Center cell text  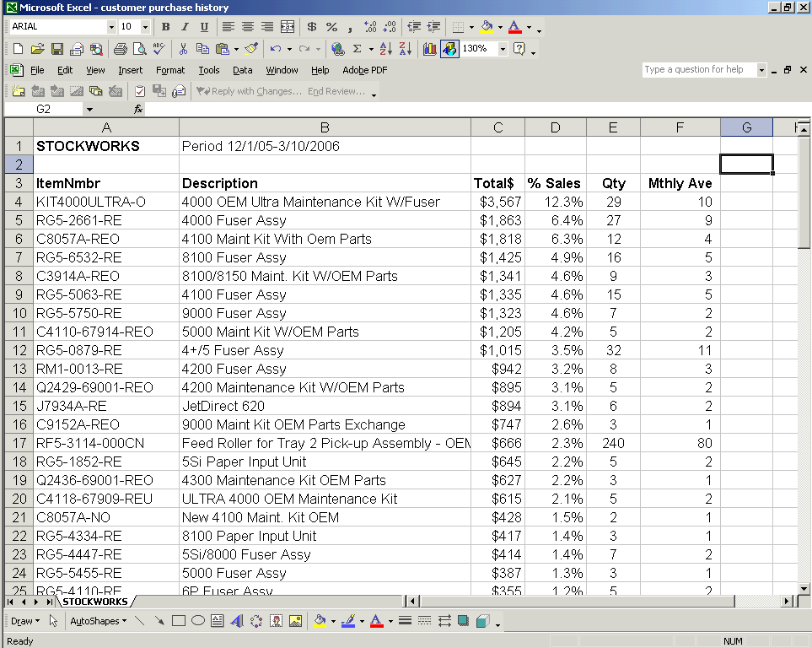(x=248, y=27)
